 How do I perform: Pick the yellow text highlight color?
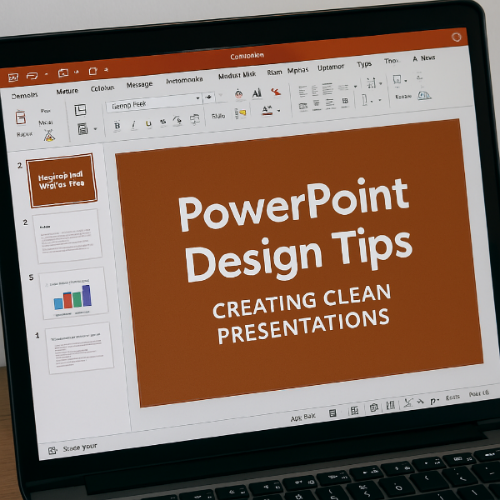[241, 113]
